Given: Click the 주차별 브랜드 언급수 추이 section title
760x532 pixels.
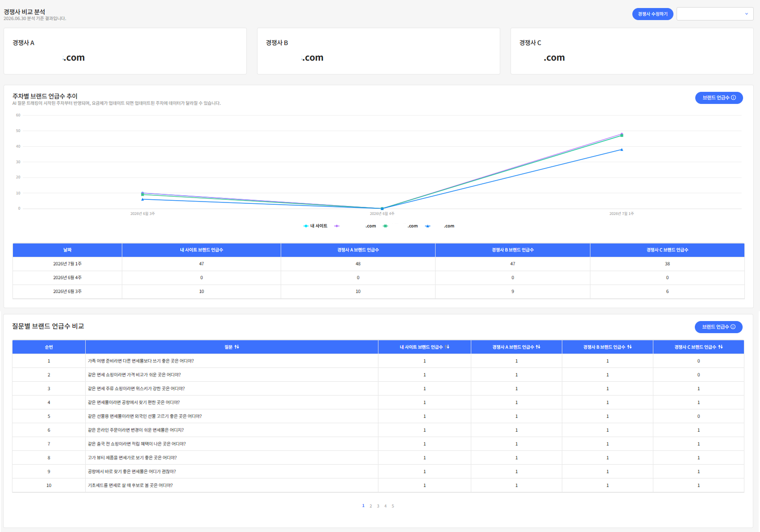Looking at the screenshot, I should [45, 96].
